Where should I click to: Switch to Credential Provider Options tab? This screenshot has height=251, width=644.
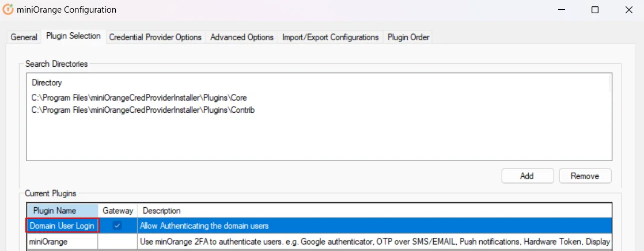[x=156, y=37]
